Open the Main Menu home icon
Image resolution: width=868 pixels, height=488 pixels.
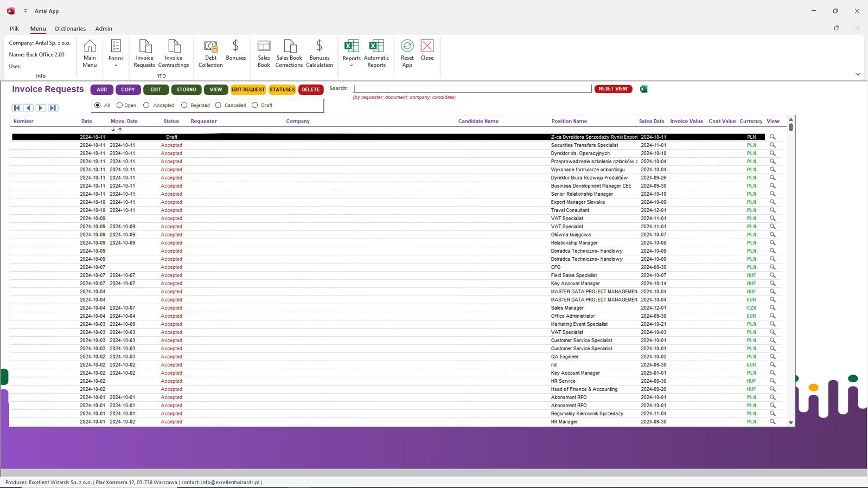[90, 53]
